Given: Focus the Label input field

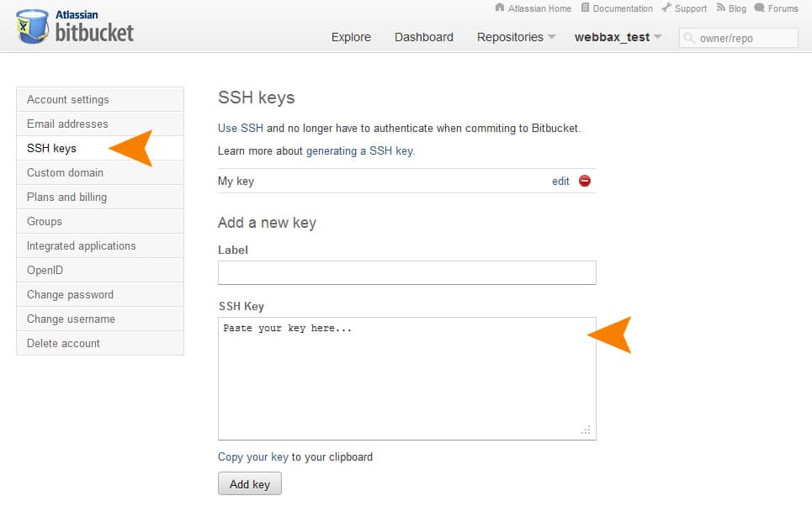Looking at the screenshot, I should coord(407,272).
